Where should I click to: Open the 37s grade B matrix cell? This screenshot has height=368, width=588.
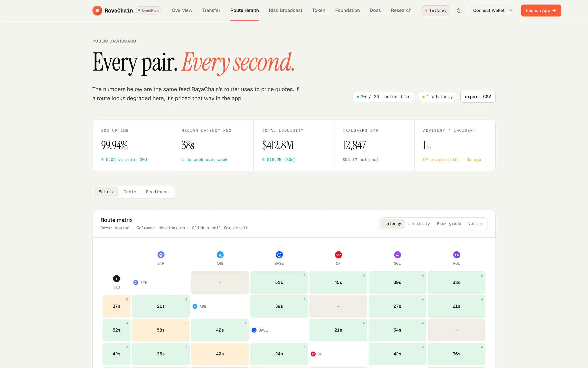point(116,306)
